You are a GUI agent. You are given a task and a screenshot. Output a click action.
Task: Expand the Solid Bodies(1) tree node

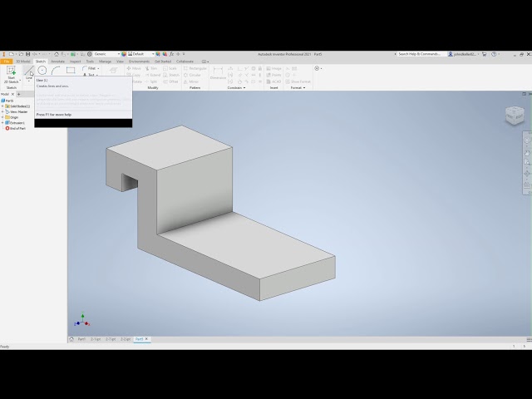[x=2, y=106]
